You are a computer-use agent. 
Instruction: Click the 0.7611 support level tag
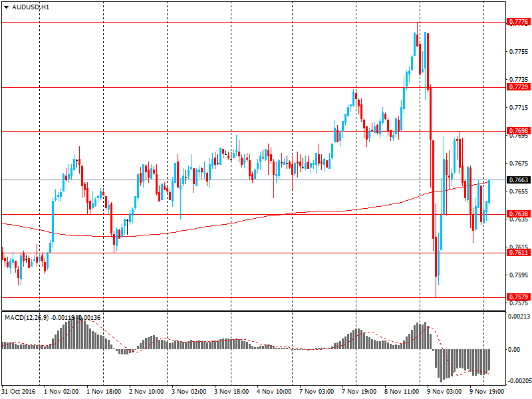518,253
